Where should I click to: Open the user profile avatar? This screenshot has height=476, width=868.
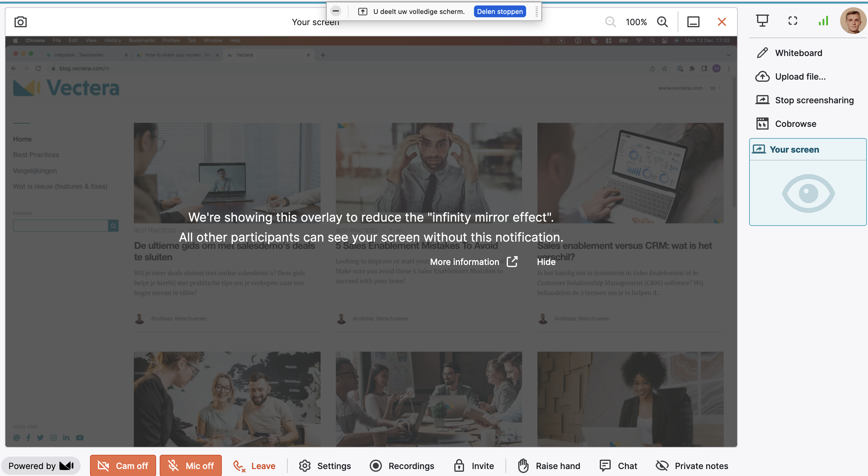[853, 21]
